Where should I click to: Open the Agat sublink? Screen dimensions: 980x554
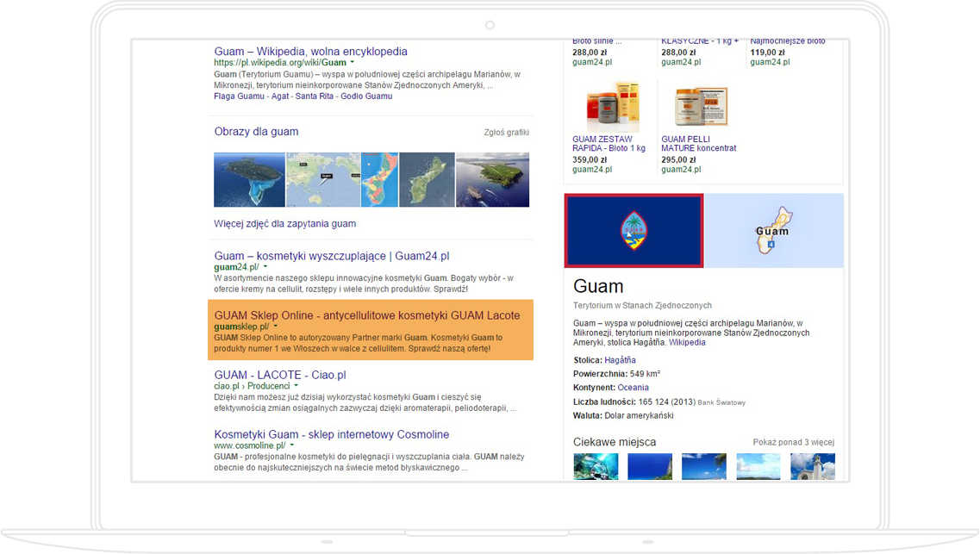coord(280,96)
